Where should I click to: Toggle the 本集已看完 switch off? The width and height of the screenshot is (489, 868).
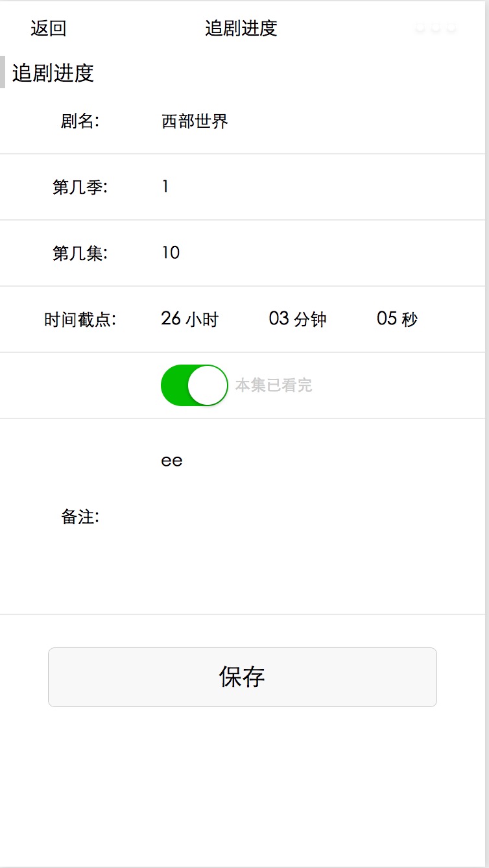[x=194, y=385]
